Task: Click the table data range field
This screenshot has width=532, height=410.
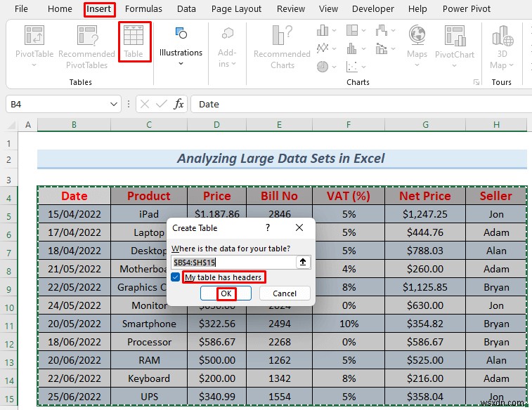Action: (x=233, y=263)
